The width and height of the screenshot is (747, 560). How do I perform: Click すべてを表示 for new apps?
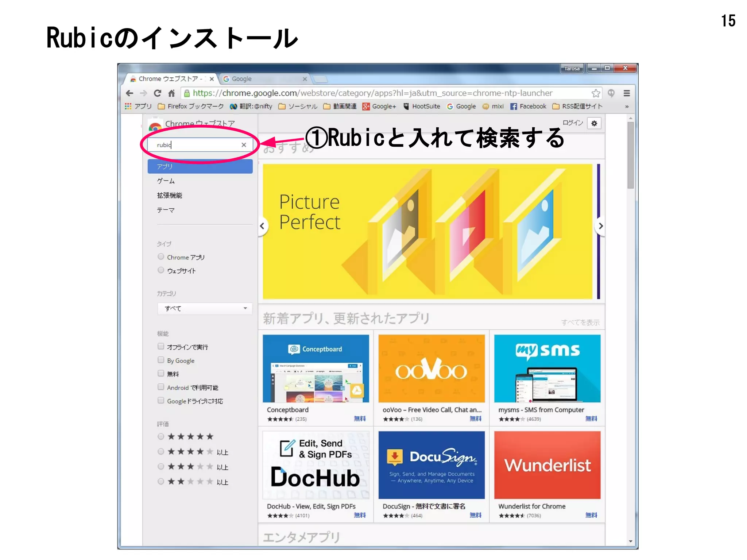[x=580, y=323]
